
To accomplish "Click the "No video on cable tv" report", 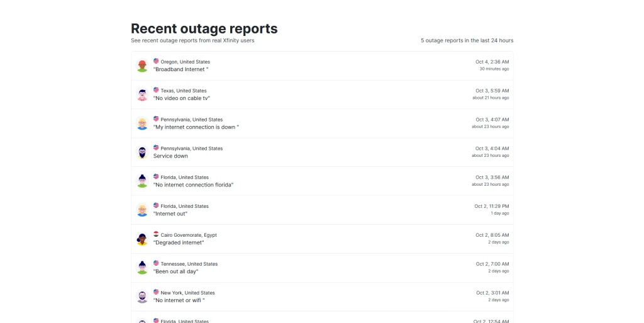I will (x=182, y=98).
